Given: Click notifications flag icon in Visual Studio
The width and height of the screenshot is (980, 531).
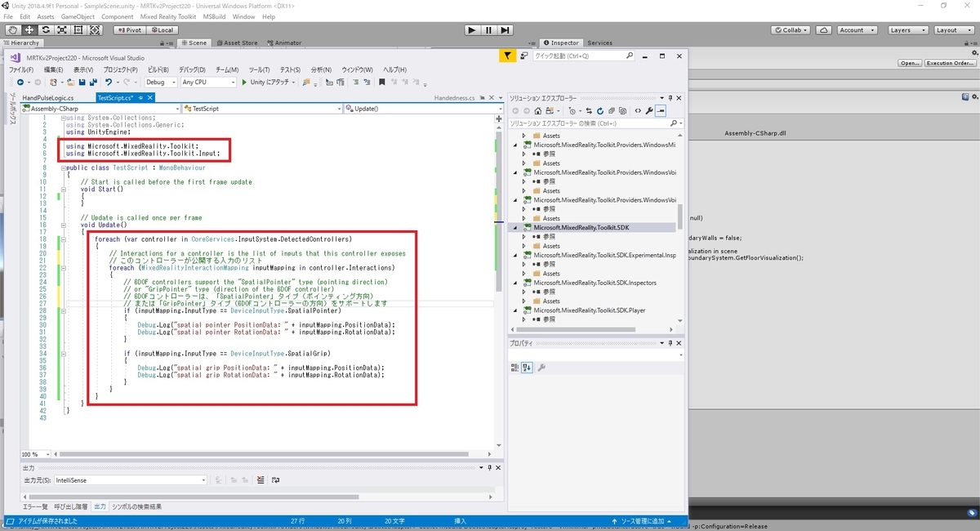Looking at the screenshot, I should point(507,56).
